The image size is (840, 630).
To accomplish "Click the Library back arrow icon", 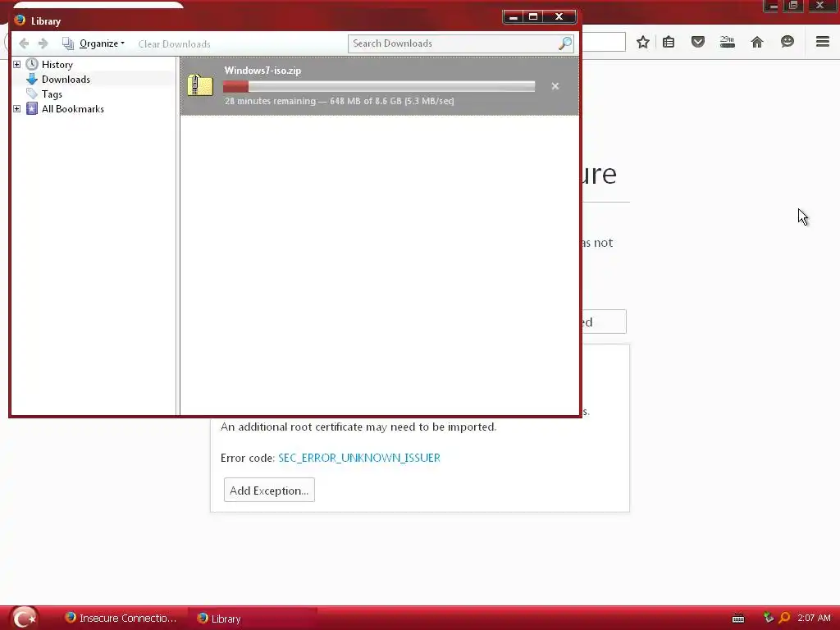I will click(24, 43).
